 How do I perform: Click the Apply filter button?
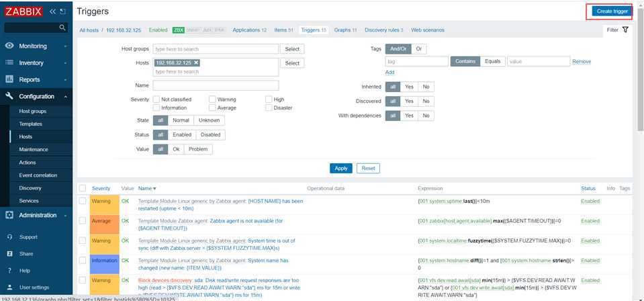341,168
